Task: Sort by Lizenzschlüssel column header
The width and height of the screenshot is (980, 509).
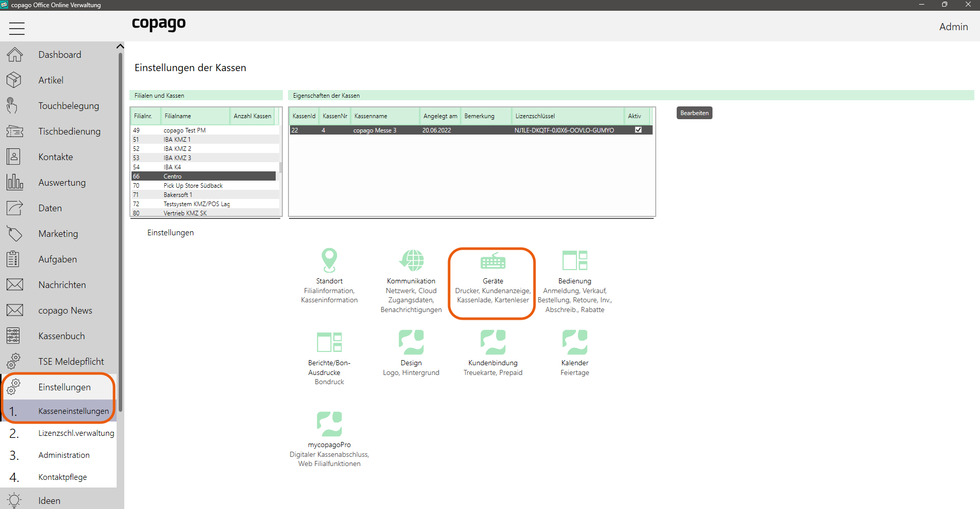Action: (568, 116)
